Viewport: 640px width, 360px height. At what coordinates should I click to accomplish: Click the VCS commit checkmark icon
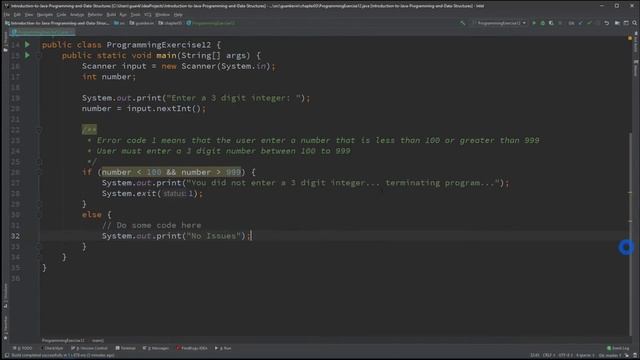pos(589,23)
